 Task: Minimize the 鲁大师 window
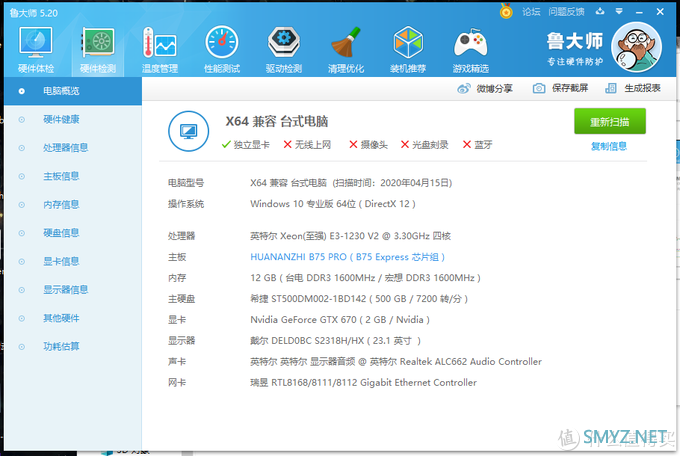tap(639, 12)
